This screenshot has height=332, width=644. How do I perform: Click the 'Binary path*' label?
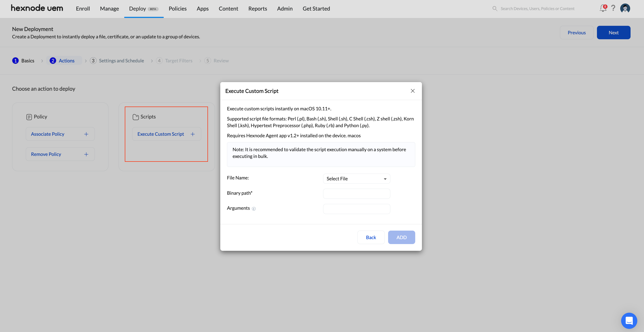click(x=240, y=193)
